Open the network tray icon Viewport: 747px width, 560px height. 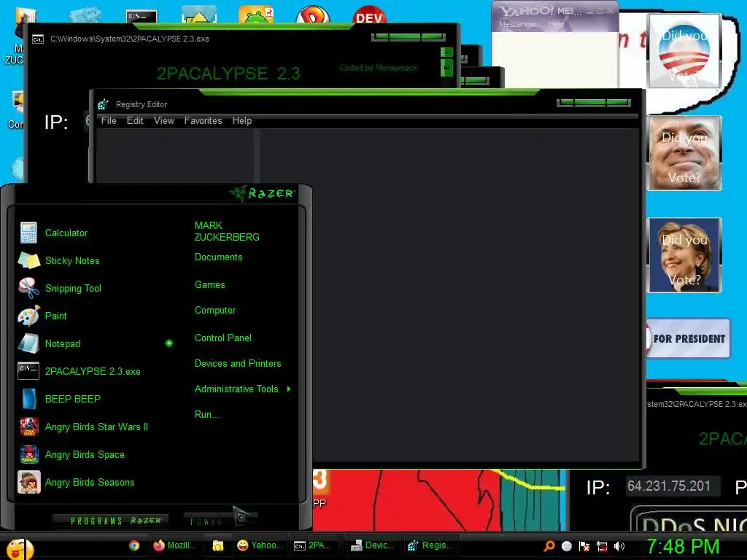602,546
